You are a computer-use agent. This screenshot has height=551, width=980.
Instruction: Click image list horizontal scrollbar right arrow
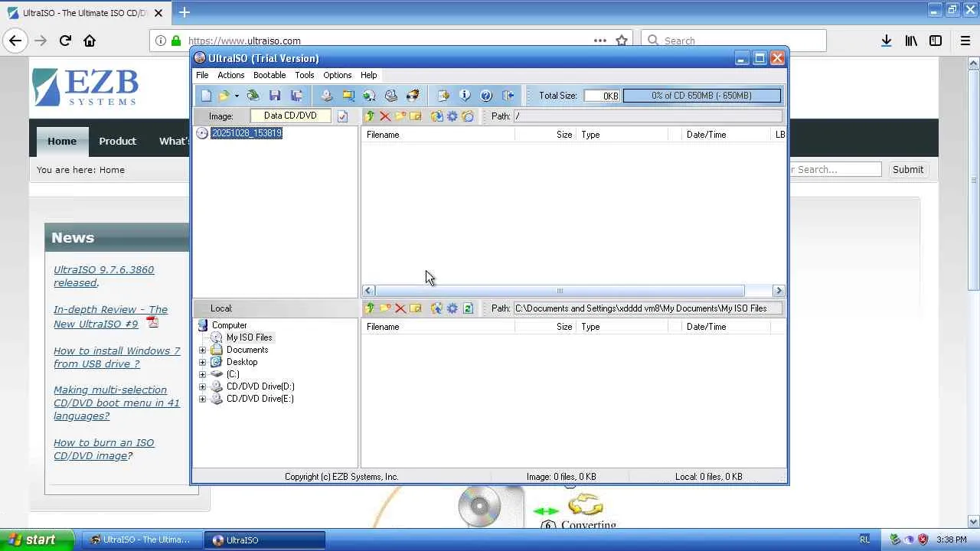point(779,291)
